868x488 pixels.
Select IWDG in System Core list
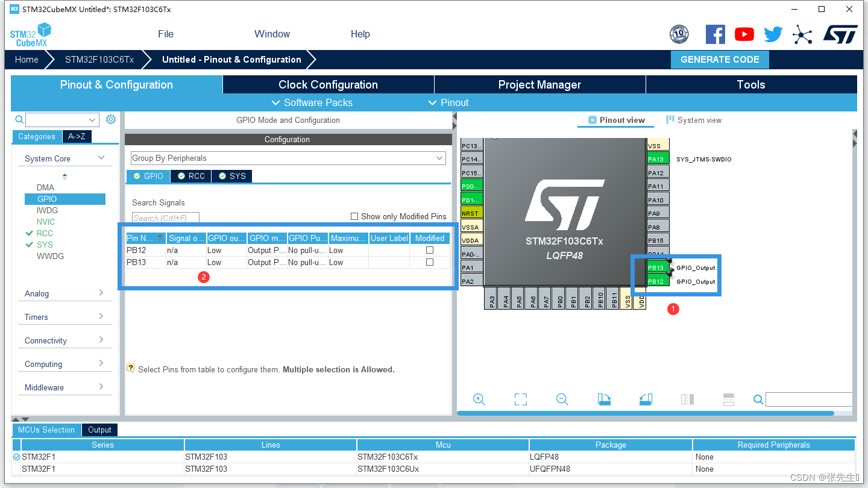pos(47,210)
